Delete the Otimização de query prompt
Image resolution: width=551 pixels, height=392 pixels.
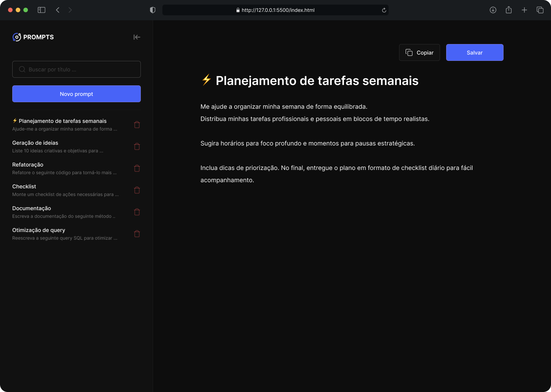[137, 234]
